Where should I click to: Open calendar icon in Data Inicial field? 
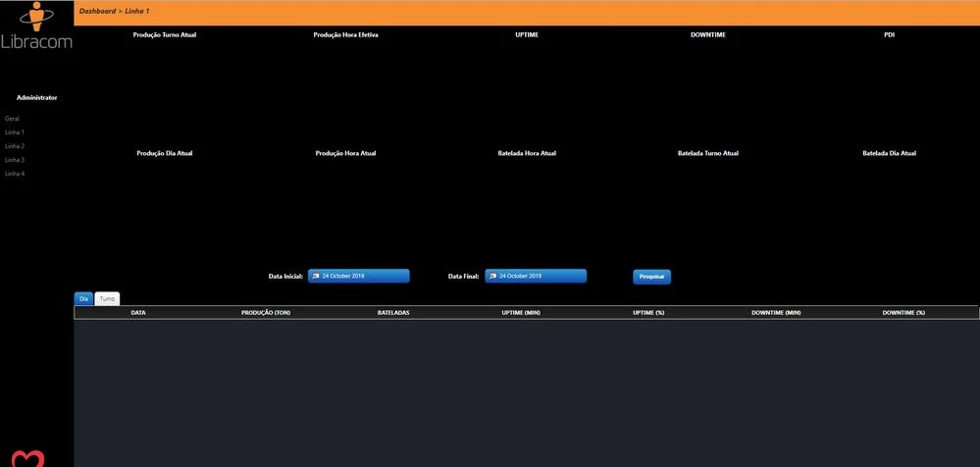click(316, 276)
